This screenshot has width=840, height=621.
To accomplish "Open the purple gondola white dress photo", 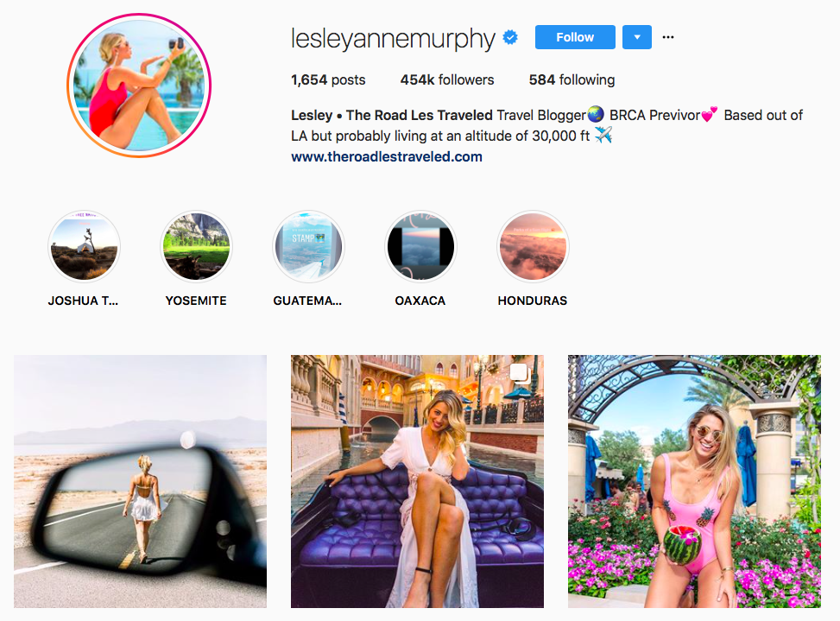I will tap(417, 481).
